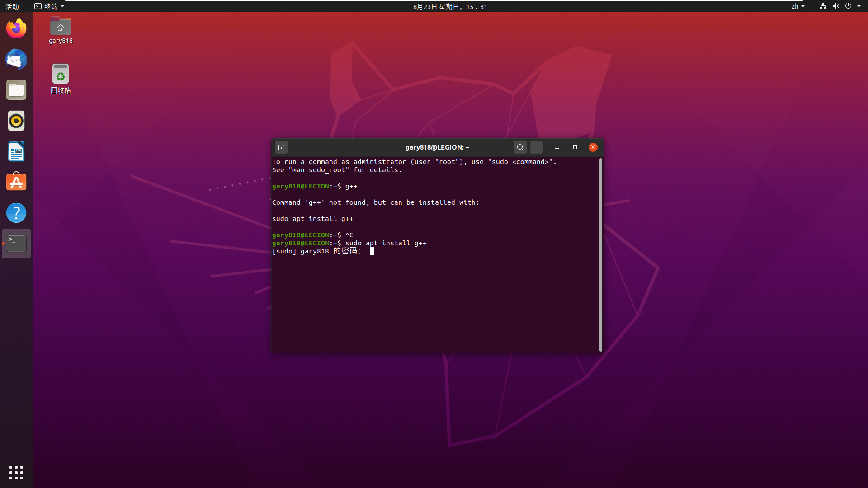Open the zh input method dropdown
This screenshot has height=488, width=868.
[x=798, y=6]
